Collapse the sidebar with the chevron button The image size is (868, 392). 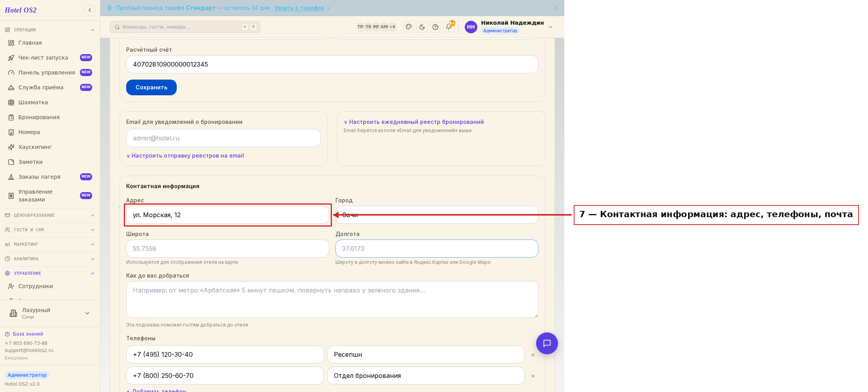(x=90, y=10)
